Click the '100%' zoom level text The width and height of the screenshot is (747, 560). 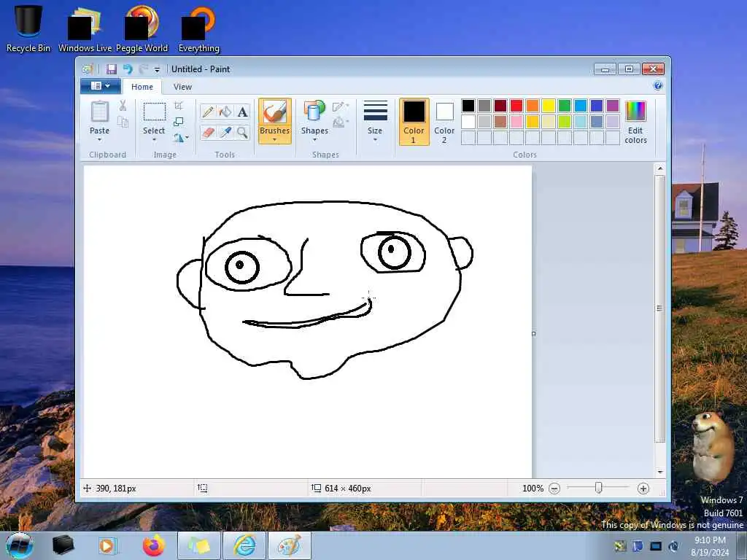tap(533, 488)
